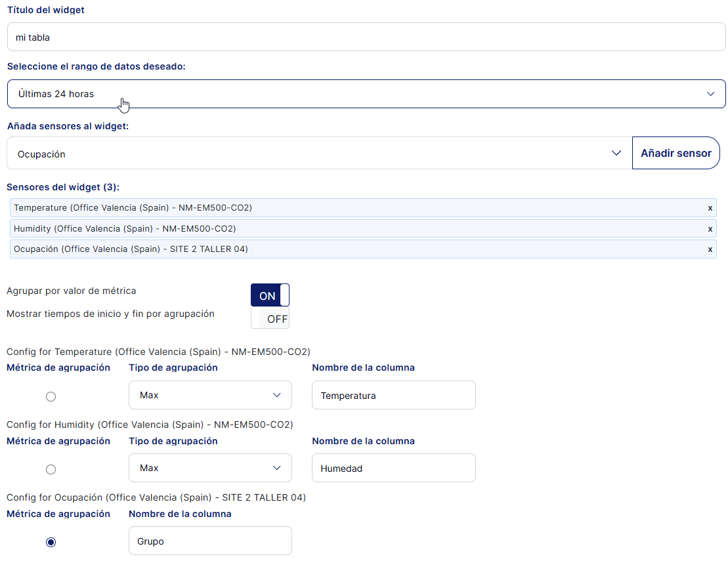Edit the 'Grupo' column name field
Screen dimensions: 728x582
[x=210, y=541]
